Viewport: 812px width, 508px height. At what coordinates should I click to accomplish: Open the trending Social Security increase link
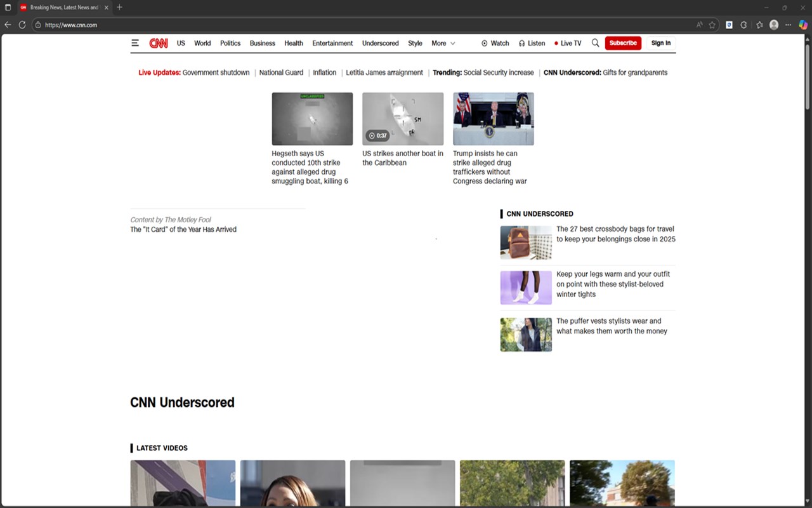point(499,72)
